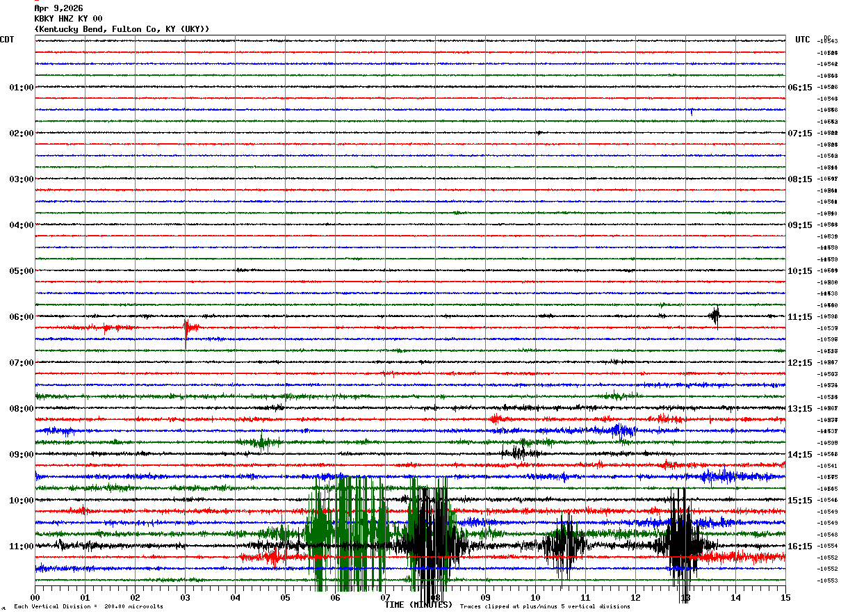
Task: Click the 08:15 UTC row label
Action: 800,179
